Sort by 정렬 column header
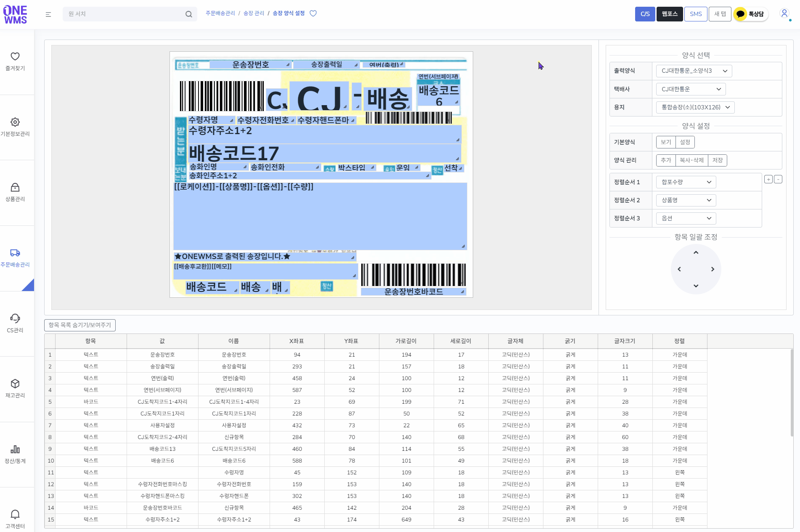This screenshot has width=800, height=532. coord(680,341)
